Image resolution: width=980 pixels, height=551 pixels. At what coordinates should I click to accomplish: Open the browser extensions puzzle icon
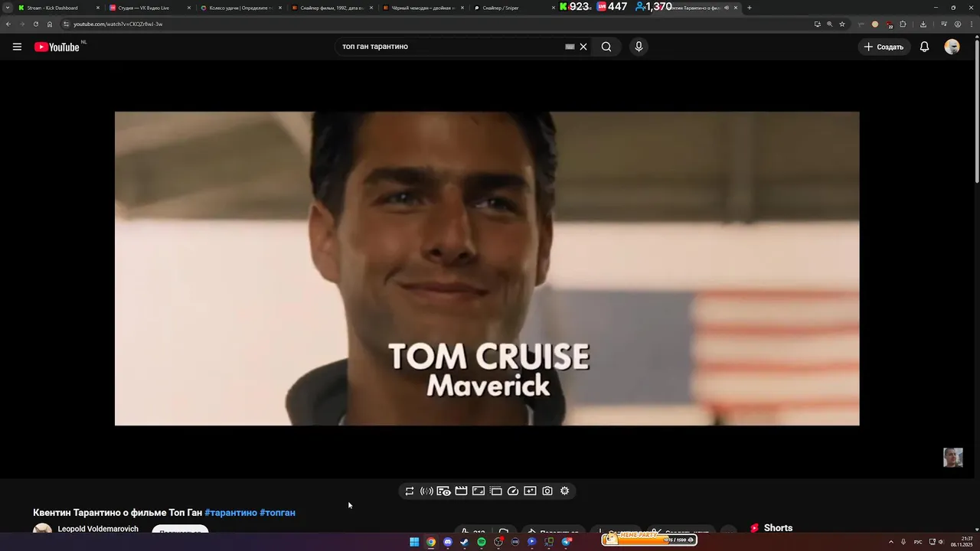[x=903, y=24]
